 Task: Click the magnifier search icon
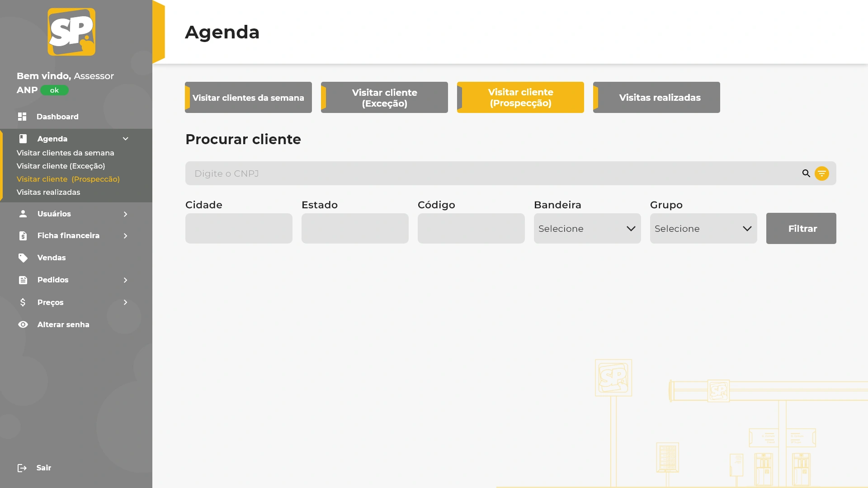click(x=806, y=174)
